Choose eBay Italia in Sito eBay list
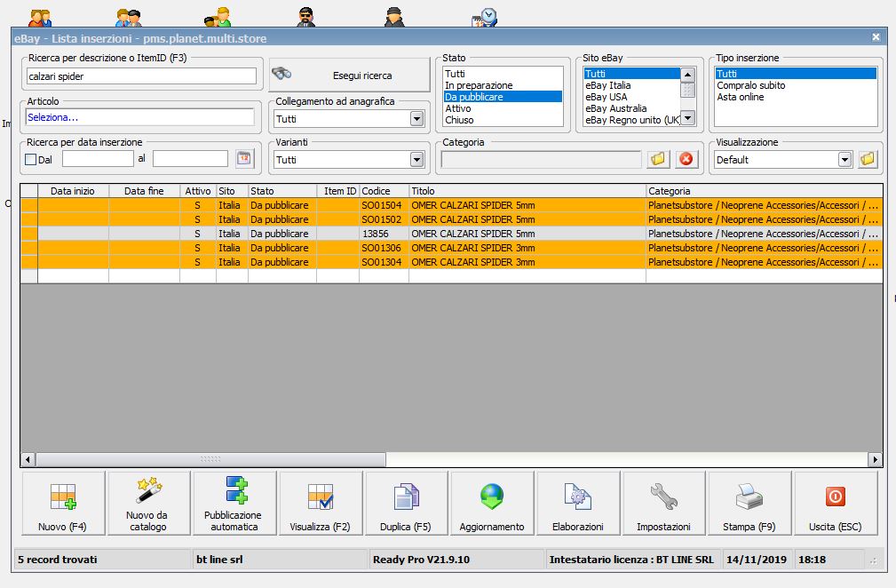 (632, 85)
